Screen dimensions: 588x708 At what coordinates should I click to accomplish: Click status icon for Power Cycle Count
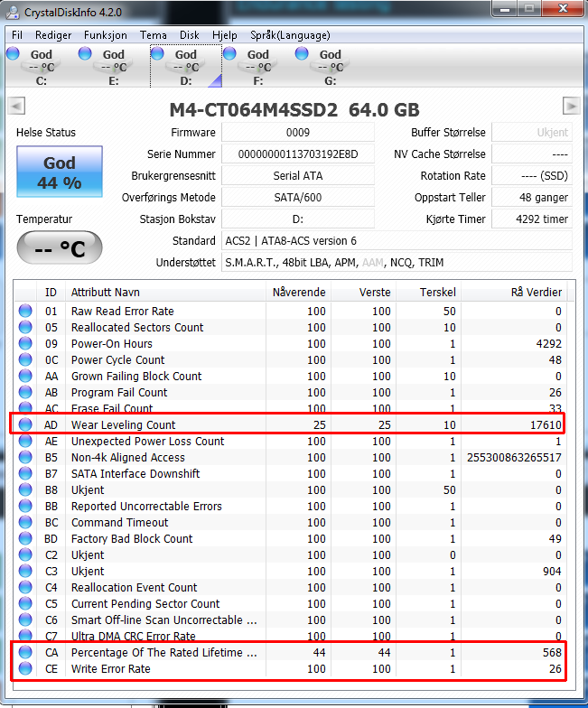click(x=25, y=359)
